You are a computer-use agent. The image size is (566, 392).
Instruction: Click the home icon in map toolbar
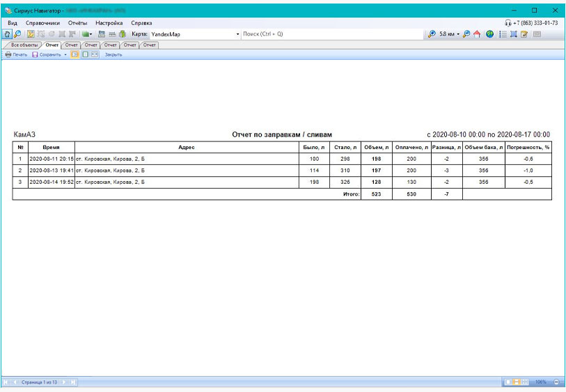(x=477, y=33)
